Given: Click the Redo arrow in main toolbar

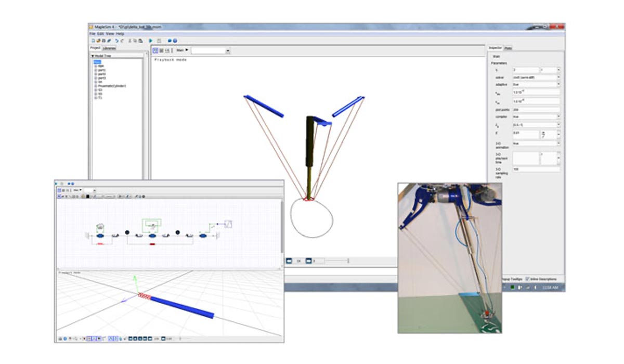Looking at the screenshot, I should (x=122, y=41).
